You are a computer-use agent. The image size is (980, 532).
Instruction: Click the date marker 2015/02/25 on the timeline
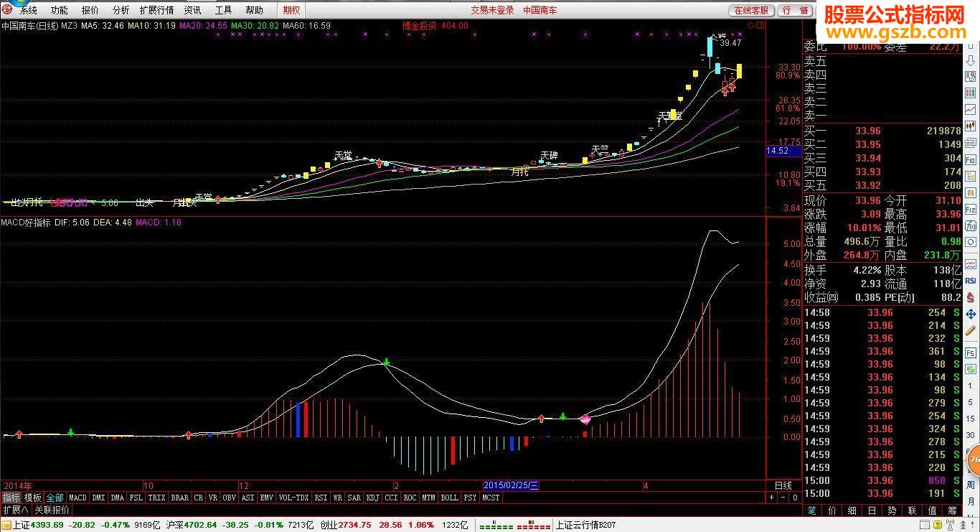tap(512, 486)
